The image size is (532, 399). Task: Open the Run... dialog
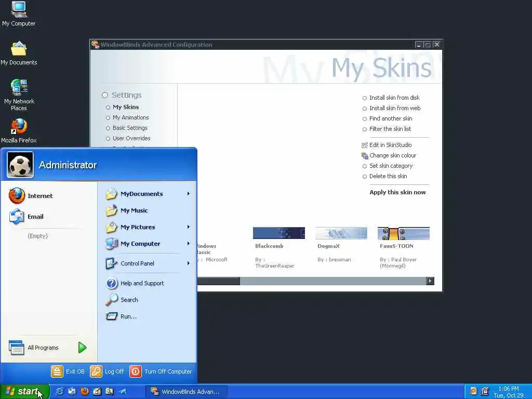pyautogui.click(x=121, y=316)
